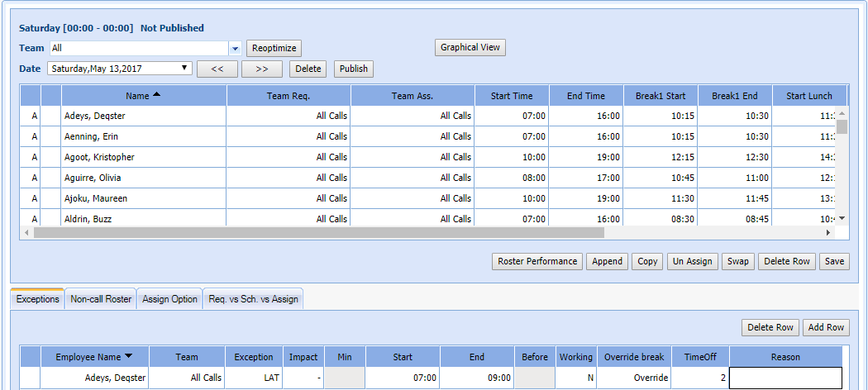
Task: Open the Team dropdown arrow
Action: click(x=235, y=49)
